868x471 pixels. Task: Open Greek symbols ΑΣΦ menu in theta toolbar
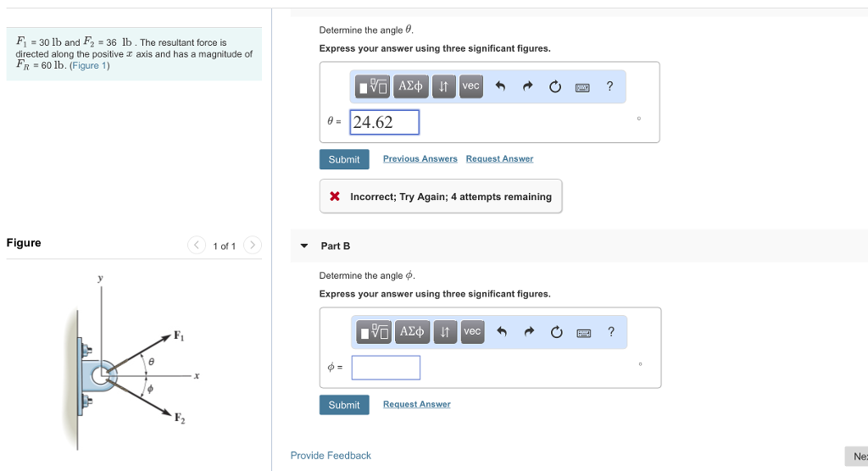tap(411, 86)
